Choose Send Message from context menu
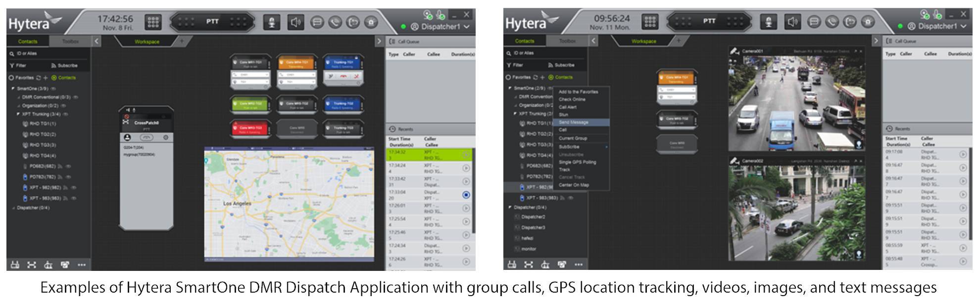 [582, 123]
